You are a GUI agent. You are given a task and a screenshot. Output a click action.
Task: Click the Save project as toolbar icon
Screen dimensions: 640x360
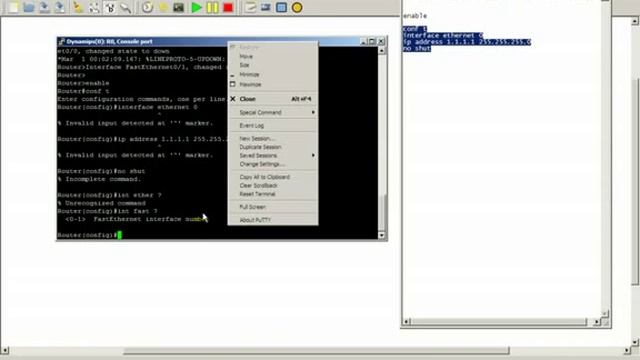click(x=60, y=7)
